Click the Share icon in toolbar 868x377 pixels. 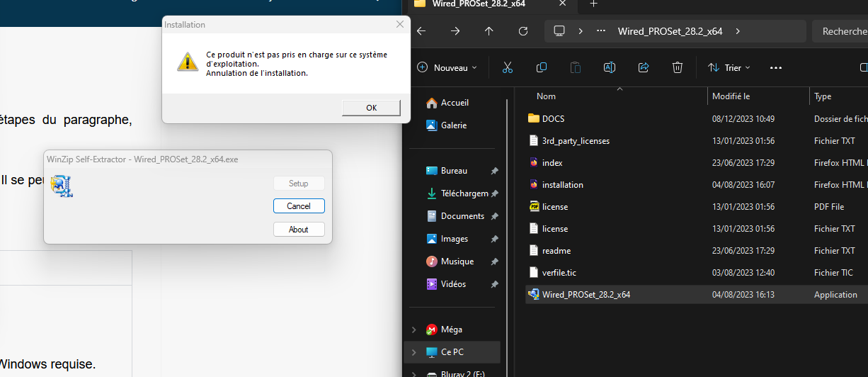tap(644, 67)
